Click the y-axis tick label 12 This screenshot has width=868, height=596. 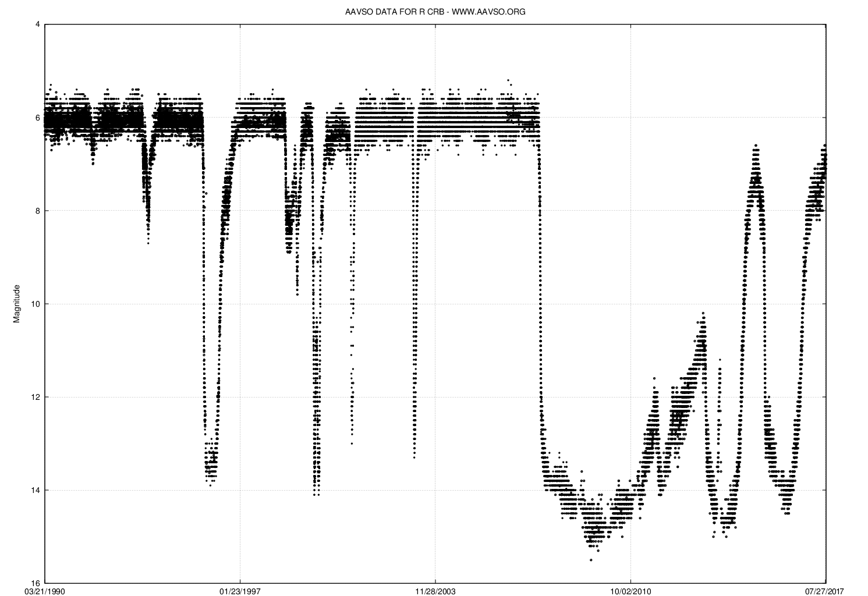click(x=36, y=397)
